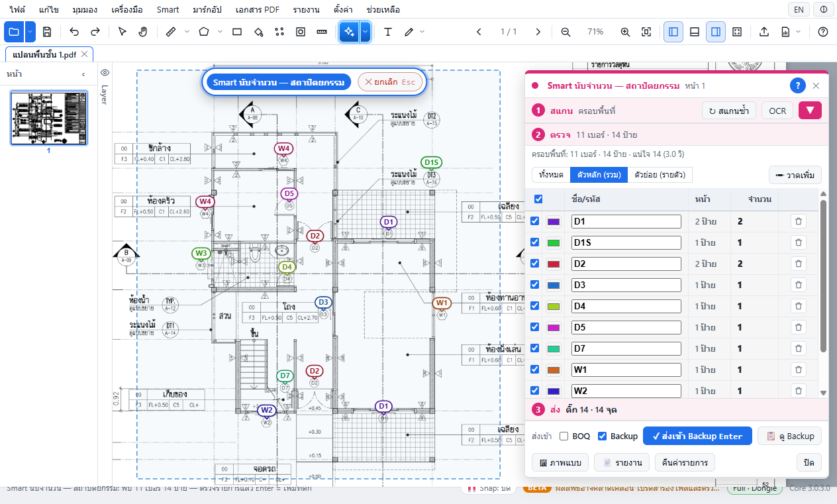Open the pen tool dropdown arrow
Viewport: 837px width, 504px height.
422,32
